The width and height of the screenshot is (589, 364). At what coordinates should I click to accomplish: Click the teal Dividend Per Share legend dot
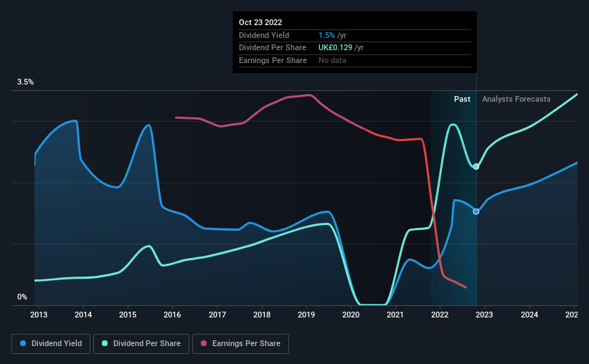point(105,343)
